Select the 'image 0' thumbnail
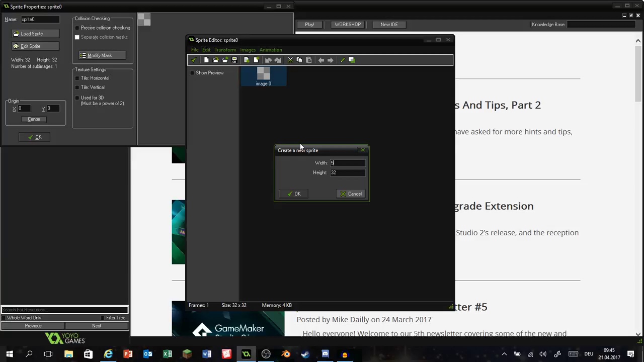 [264, 76]
